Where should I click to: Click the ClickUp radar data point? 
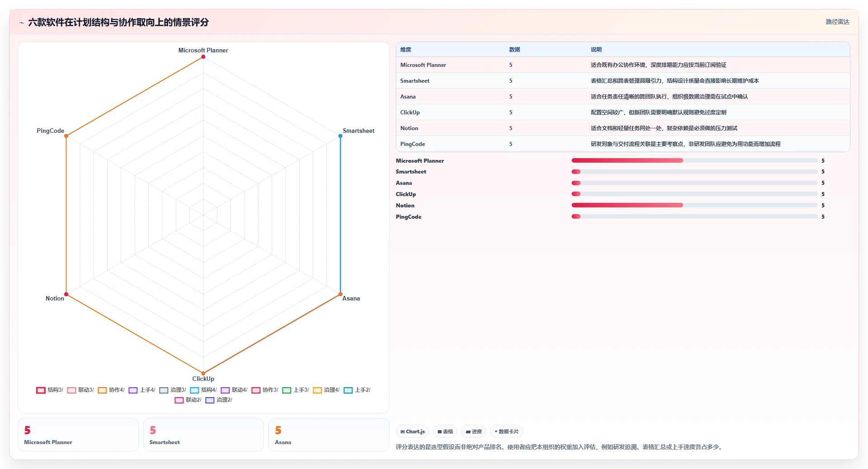tap(203, 373)
